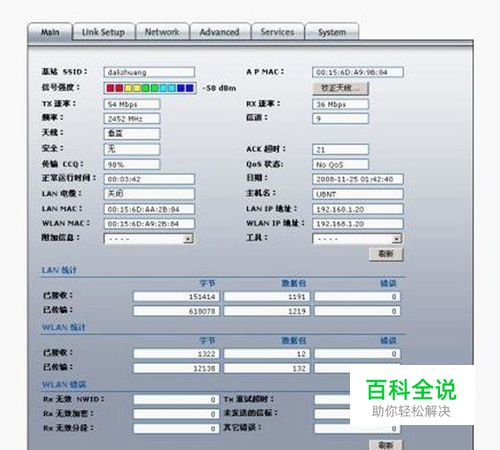500x450 pixels.
Task: Click the uptime field 00:03:42
Action: click(x=149, y=179)
